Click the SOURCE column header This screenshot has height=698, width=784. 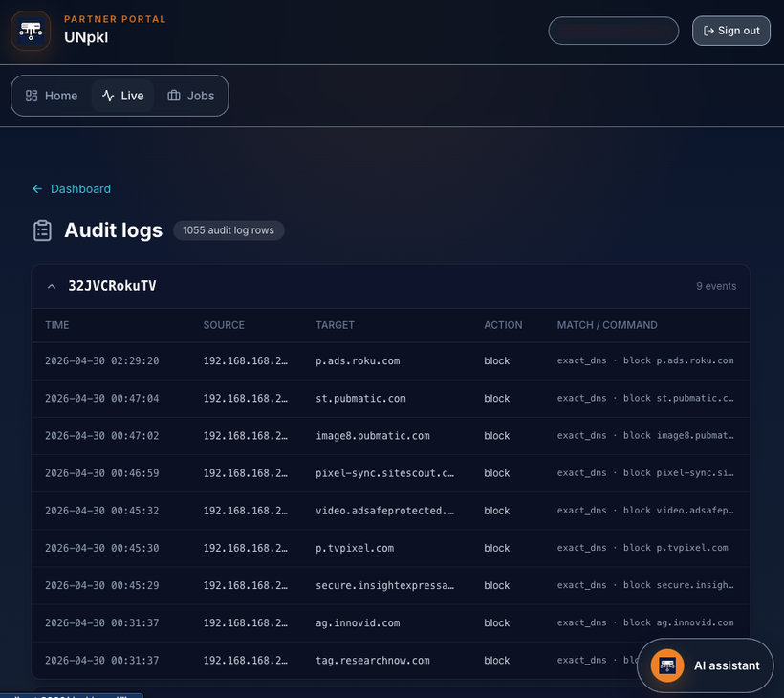click(224, 325)
